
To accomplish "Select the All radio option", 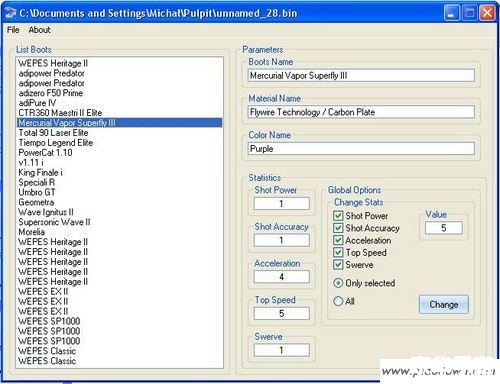I will pos(338,301).
